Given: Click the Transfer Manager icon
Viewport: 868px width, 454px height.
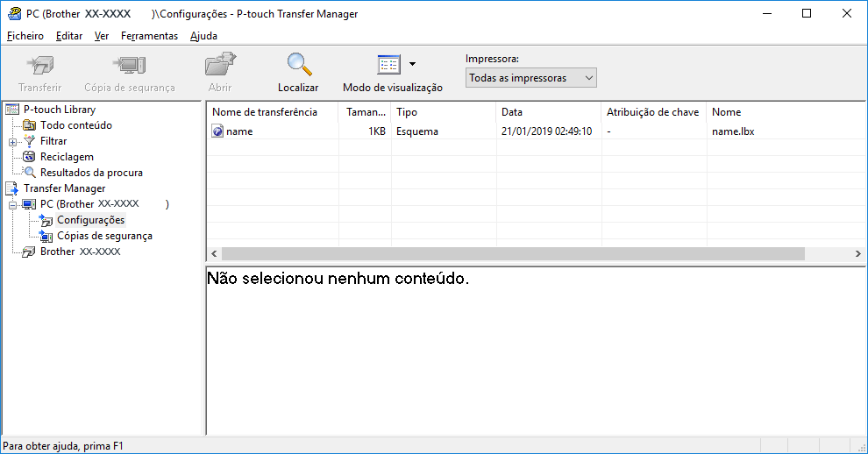Looking at the screenshot, I should coord(11,188).
